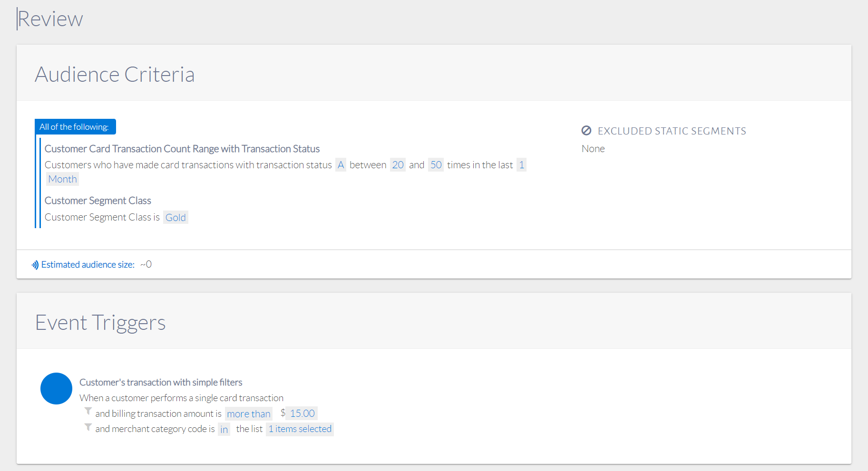
Task: Click the maximum count value 50
Action: [436, 165]
